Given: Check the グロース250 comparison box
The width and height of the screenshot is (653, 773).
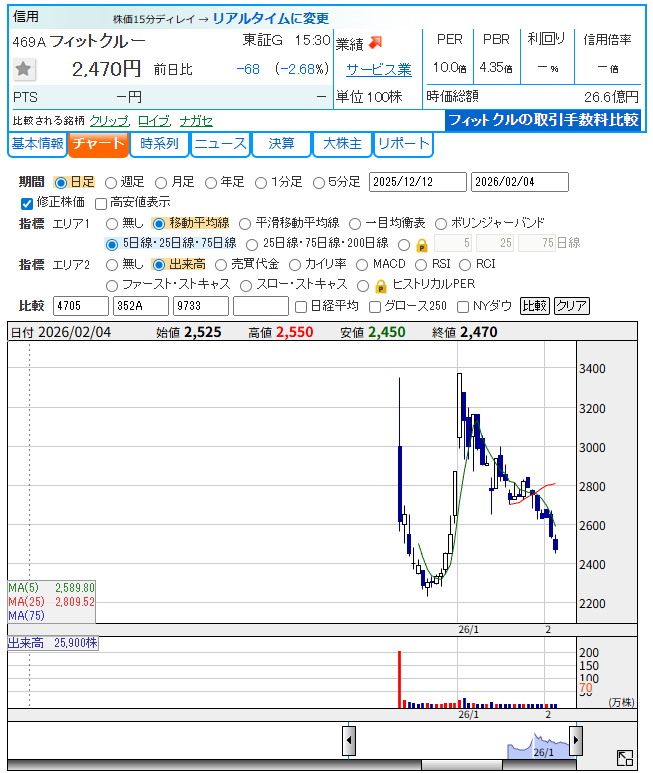Looking at the screenshot, I should [375, 307].
